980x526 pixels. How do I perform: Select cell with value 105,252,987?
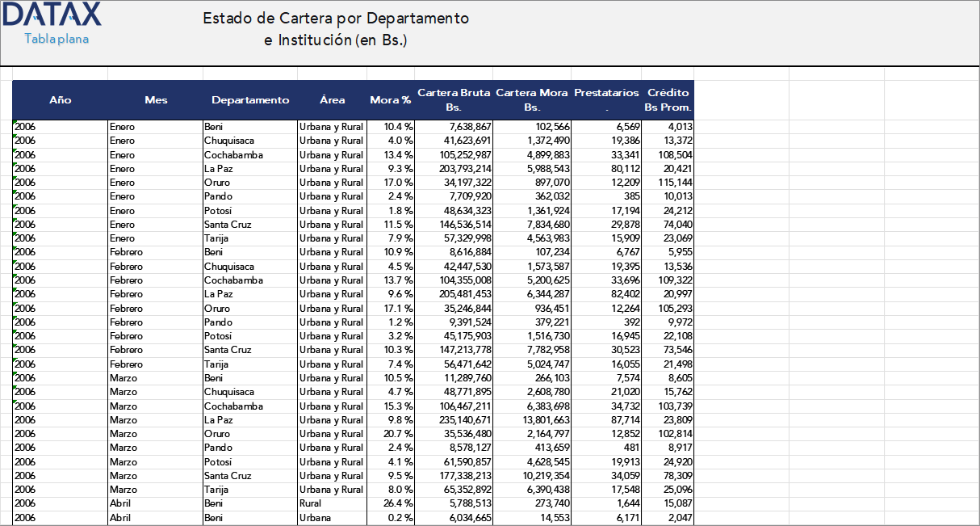pyautogui.click(x=454, y=155)
